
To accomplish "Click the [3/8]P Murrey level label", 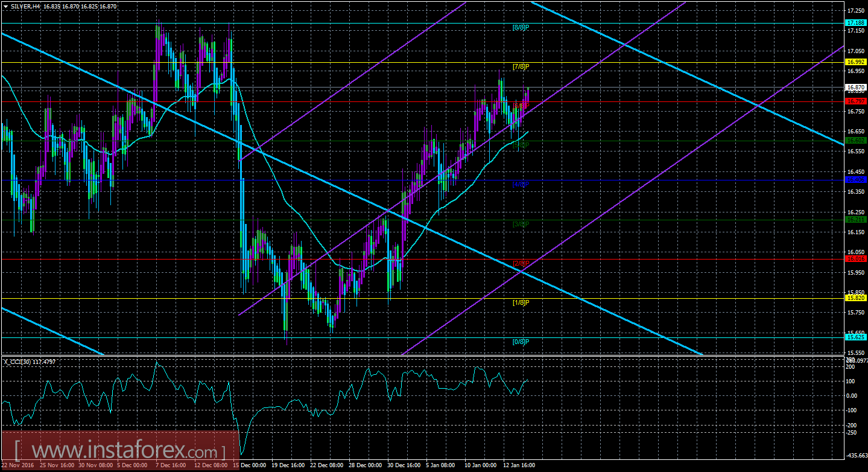I will coord(521,224).
